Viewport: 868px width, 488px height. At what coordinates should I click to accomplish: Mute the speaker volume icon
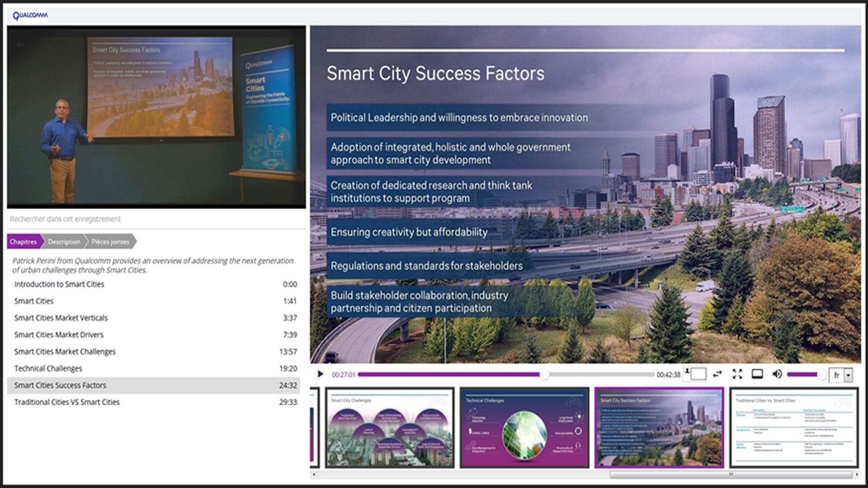tap(777, 374)
